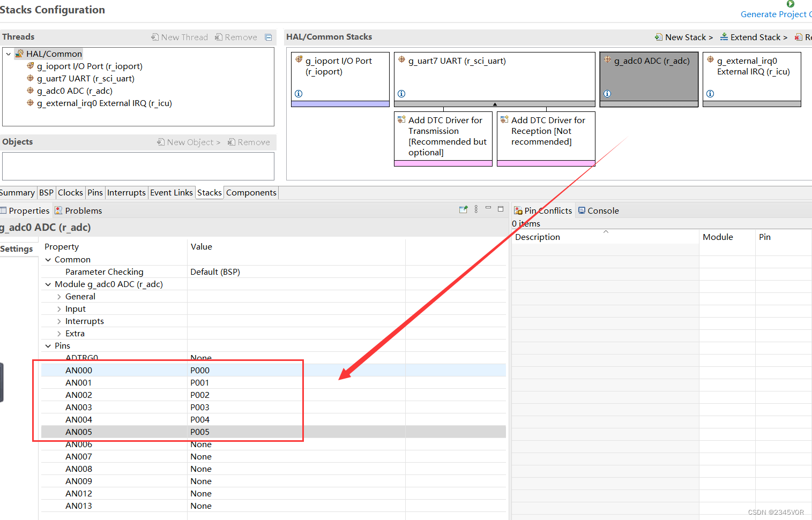Click the New Stack icon
Image resolution: width=812 pixels, height=520 pixels.
tap(659, 37)
